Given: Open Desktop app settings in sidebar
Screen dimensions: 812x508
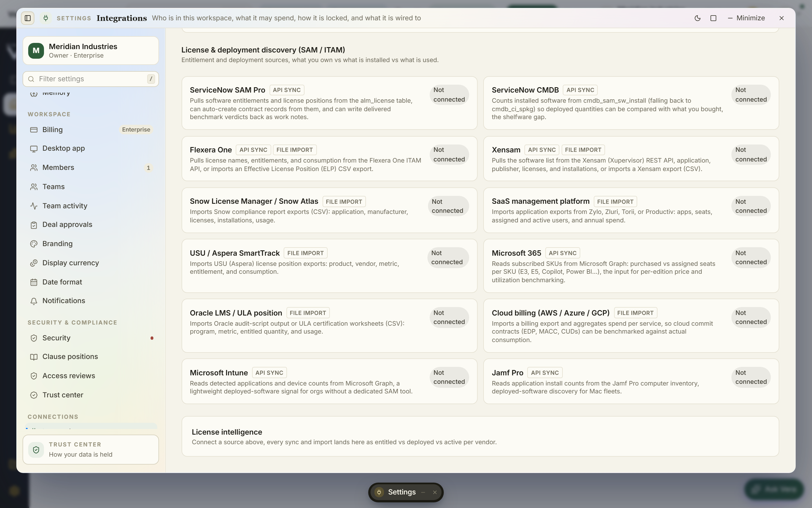Looking at the screenshot, I should pos(91,148).
